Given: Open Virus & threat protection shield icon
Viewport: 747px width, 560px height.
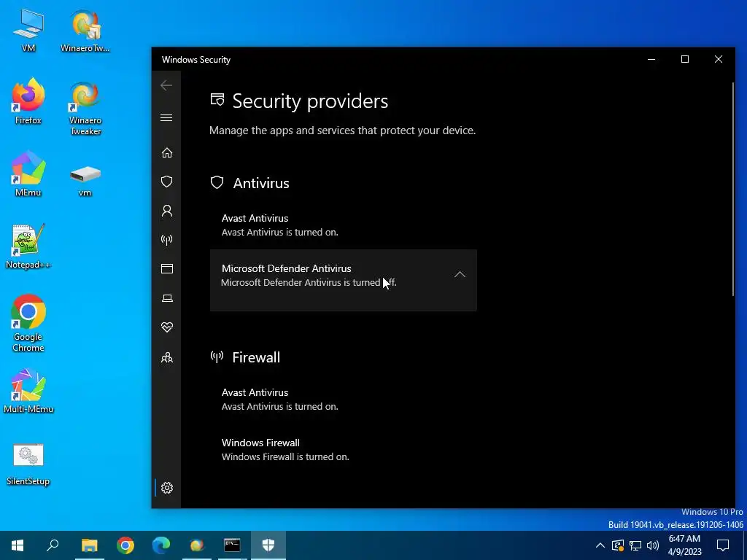Looking at the screenshot, I should point(167,182).
